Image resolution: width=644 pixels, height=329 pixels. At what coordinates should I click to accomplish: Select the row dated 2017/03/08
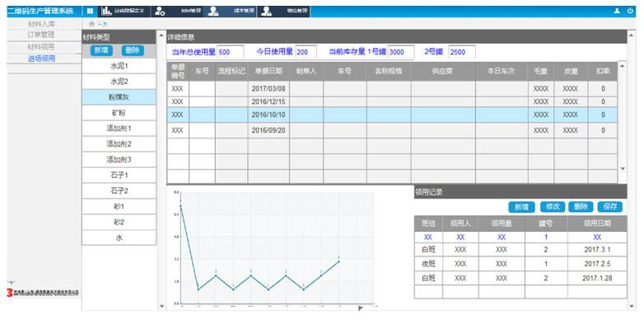tap(392, 89)
